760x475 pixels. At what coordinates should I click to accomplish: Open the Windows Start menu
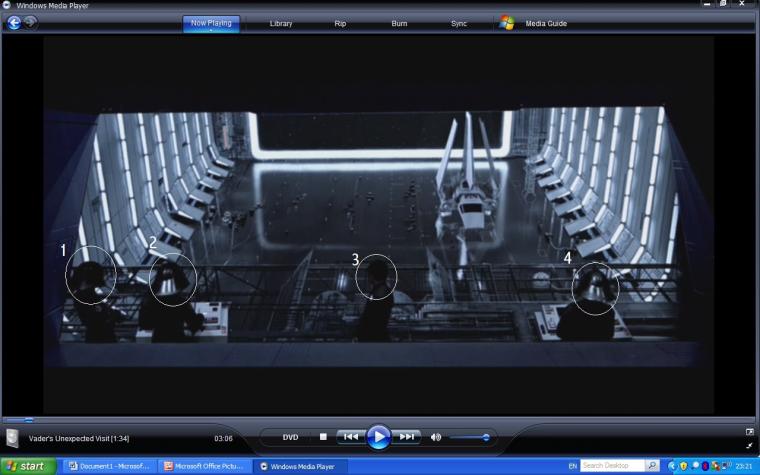[x=28, y=466]
